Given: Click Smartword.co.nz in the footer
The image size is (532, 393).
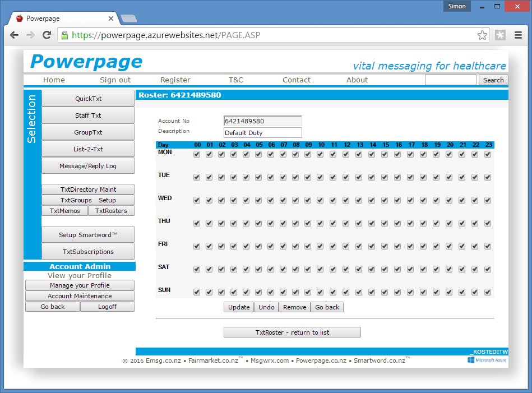Looking at the screenshot, I should coord(380,360).
